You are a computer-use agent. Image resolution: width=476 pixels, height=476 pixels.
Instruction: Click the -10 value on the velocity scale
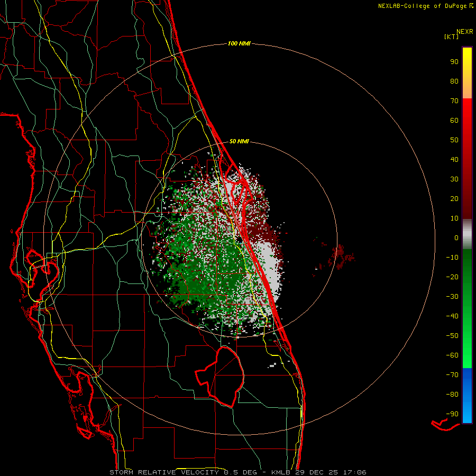pyautogui.click(x=452, y=258)
